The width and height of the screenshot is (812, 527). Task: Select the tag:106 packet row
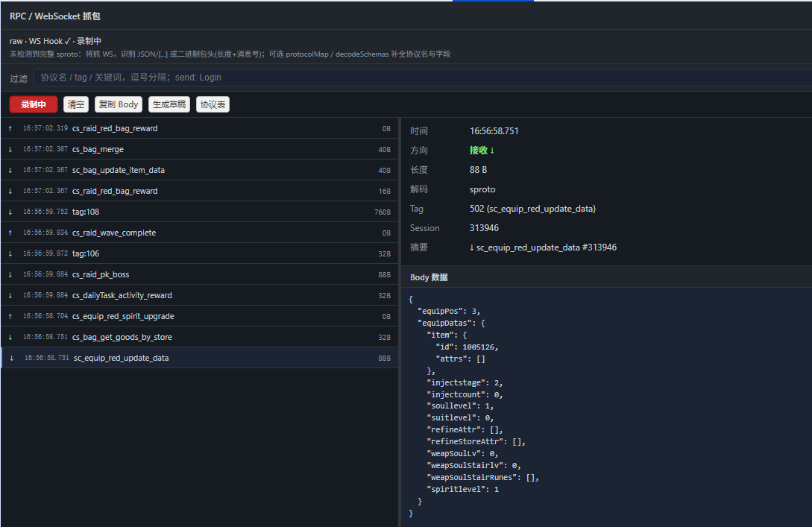(x=199, y=253)
